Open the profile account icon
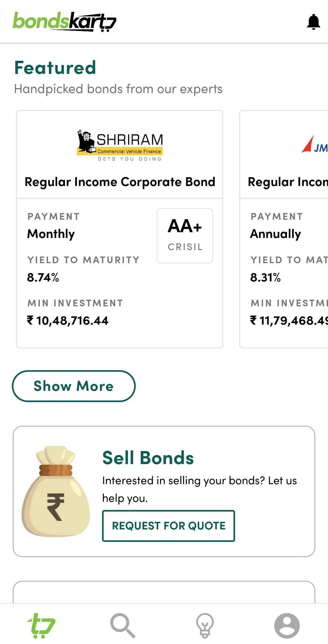 point(287,625)
